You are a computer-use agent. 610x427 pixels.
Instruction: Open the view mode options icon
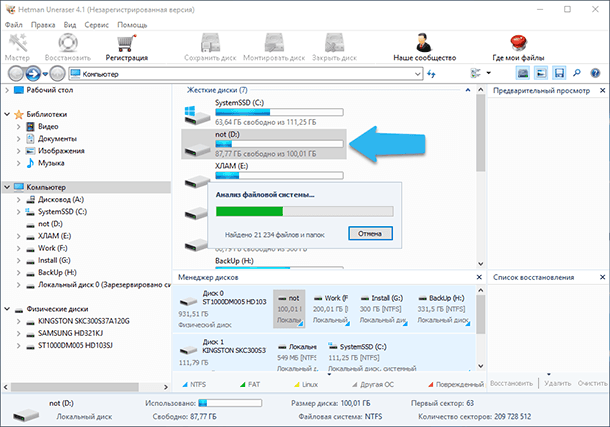point(475,73)
